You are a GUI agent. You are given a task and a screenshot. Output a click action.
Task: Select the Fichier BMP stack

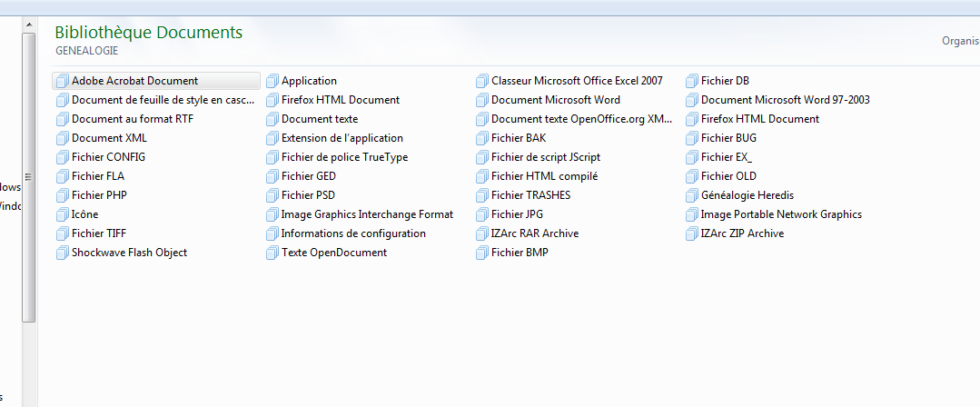519,253
